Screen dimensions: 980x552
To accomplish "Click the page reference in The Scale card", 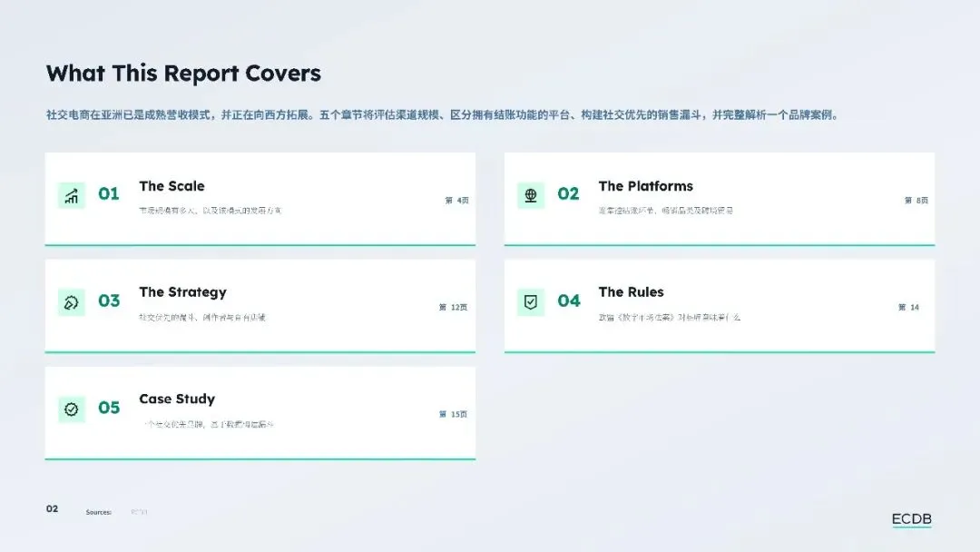I will (x=456, y=201).
